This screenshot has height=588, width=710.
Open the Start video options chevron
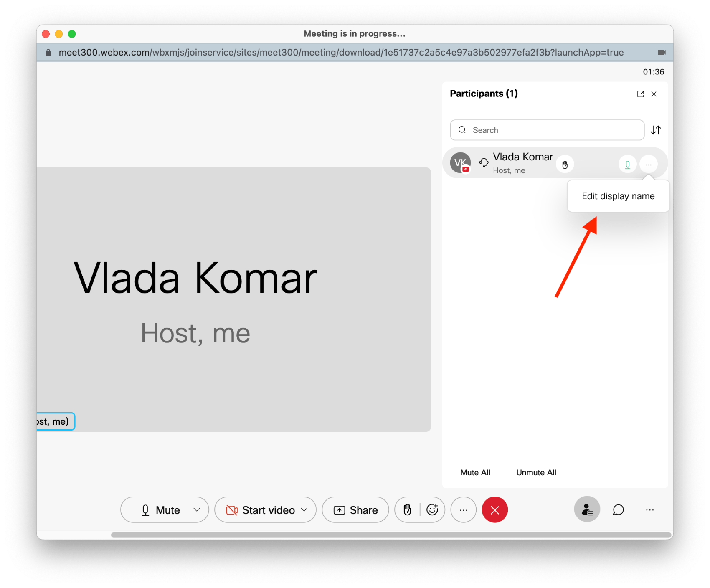[303, 509]
